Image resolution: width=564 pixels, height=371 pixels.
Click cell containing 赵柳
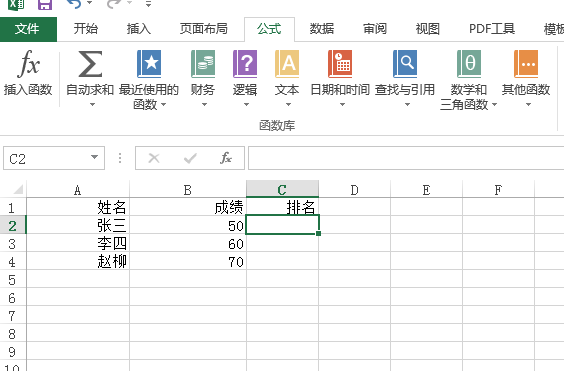[78, 261]
